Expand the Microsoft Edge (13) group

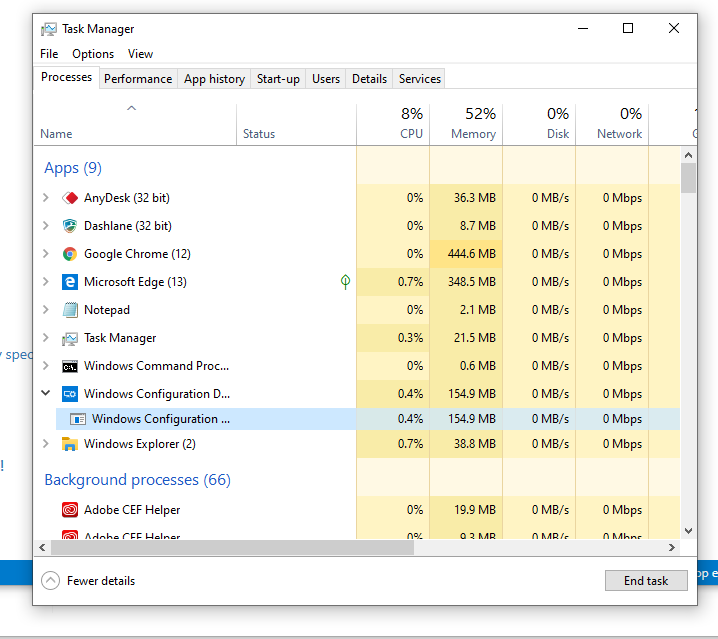[46, 282]
